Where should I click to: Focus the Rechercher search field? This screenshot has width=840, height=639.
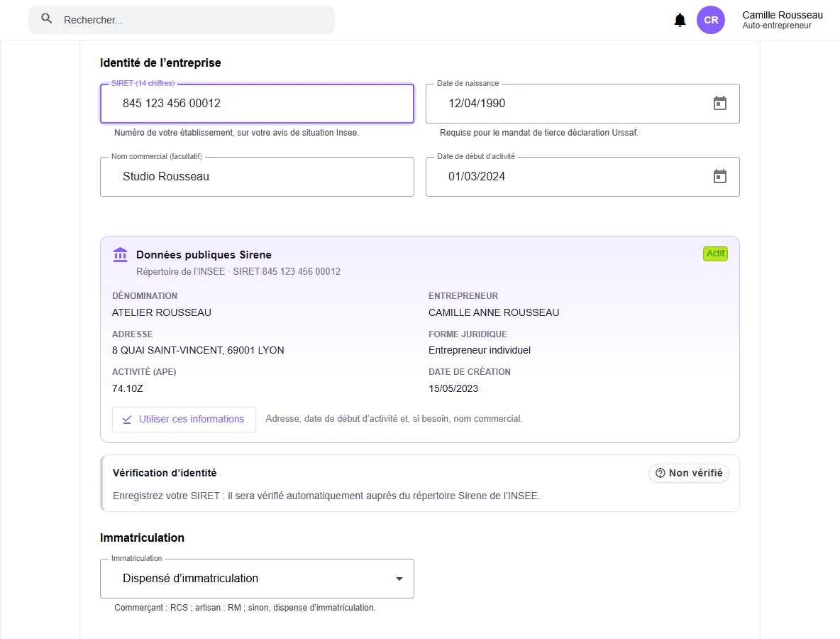tap(182, 20)
